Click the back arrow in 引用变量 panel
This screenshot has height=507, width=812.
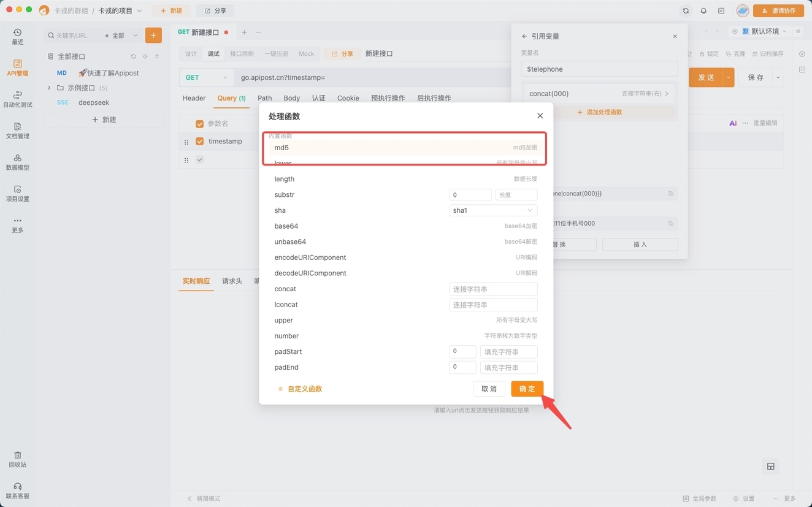coord(524,36)
